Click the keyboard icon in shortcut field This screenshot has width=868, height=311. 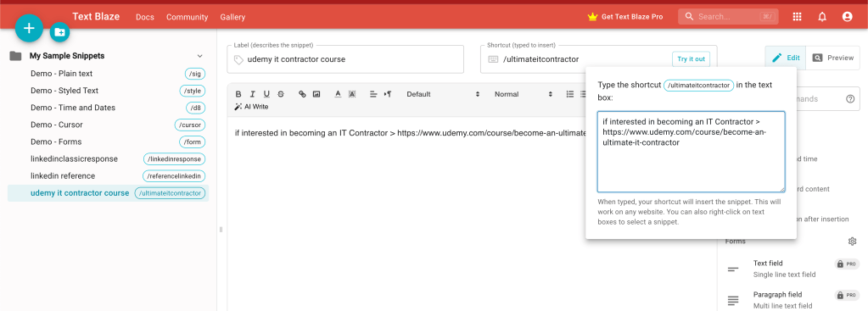[x=493, y=59]
